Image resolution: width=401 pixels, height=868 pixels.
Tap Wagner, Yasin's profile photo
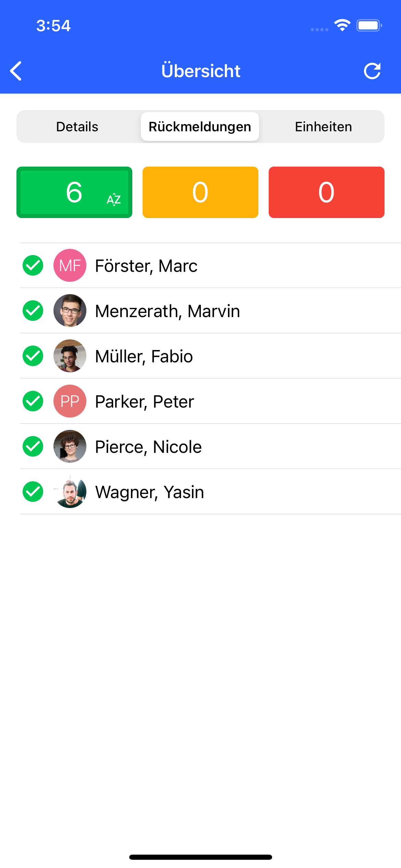[70, 492]
